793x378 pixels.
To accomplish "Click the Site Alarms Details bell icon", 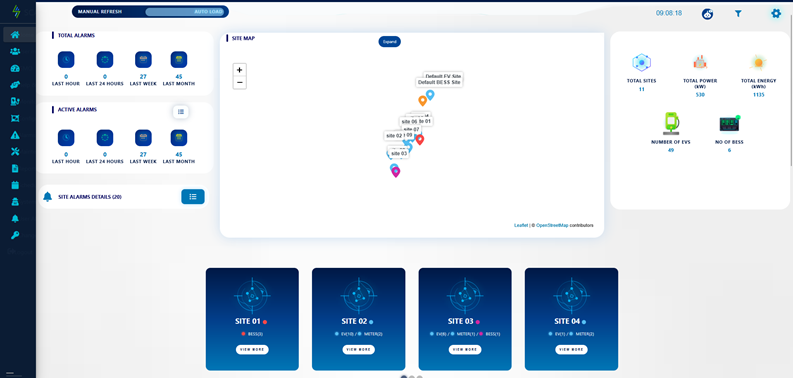I will (x=48, y=197).
